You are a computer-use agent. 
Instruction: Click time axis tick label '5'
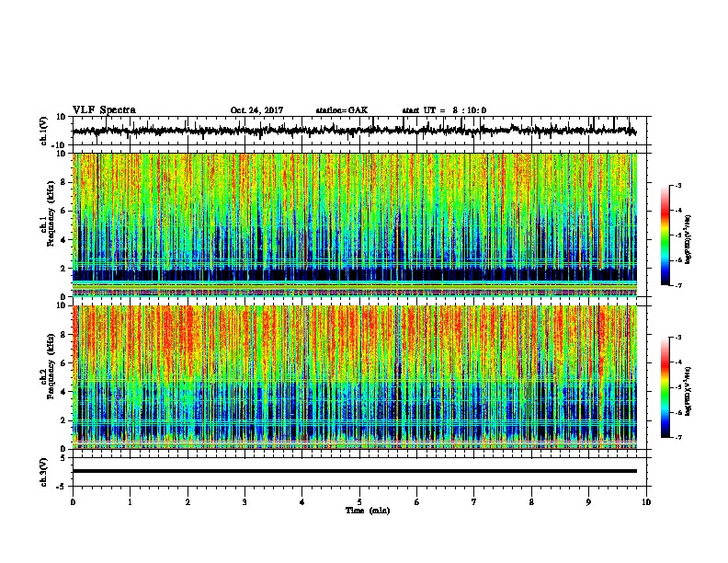pyautogui.click(x=359, y=502)
